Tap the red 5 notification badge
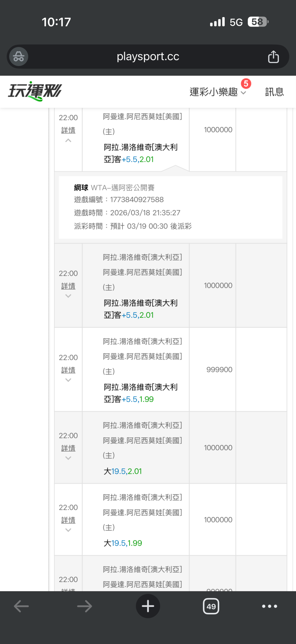 246,84
